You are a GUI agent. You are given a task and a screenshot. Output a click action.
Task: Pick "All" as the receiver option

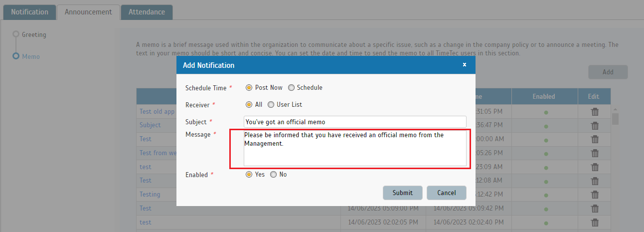pos(249,105)
